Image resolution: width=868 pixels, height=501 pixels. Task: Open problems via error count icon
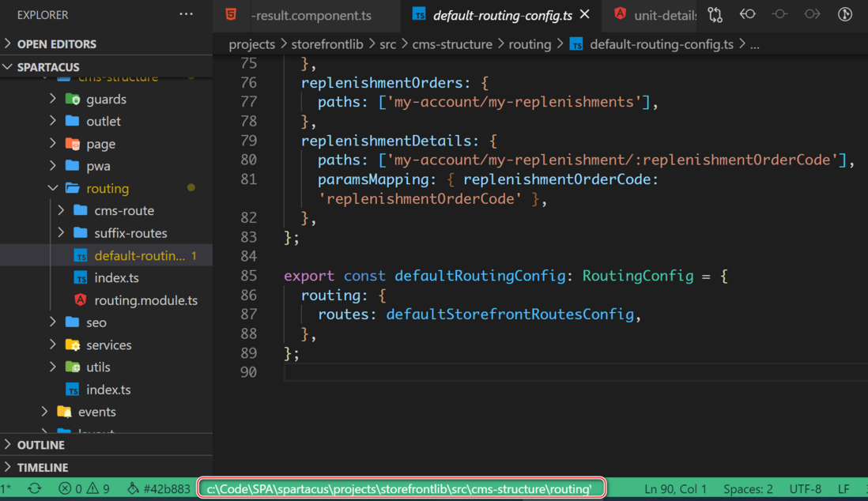65,489
